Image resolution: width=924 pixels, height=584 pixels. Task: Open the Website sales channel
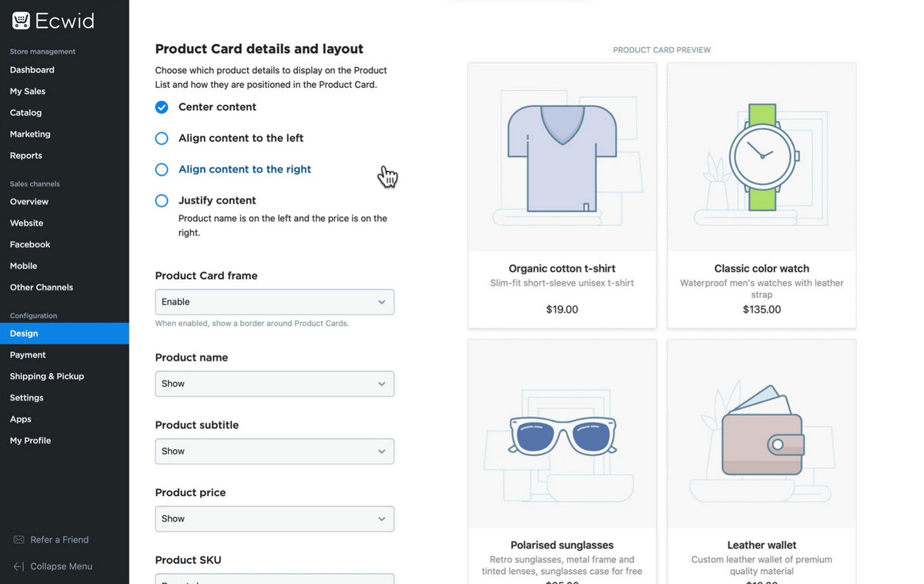(27, 223)
